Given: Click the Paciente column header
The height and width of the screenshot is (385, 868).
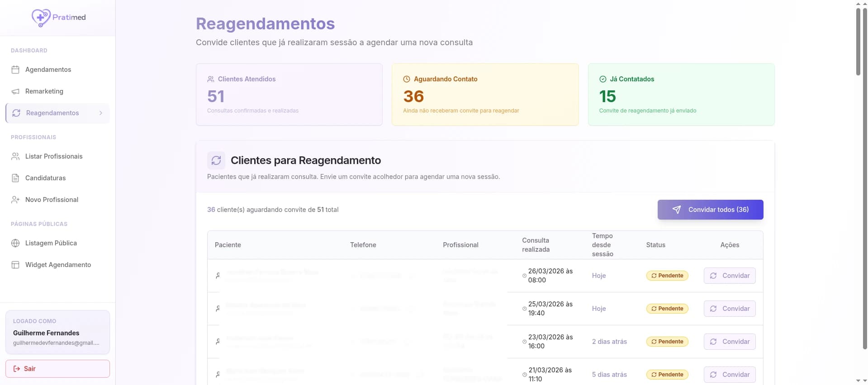Looking at the screenshot, I should (x=228, y=245).
